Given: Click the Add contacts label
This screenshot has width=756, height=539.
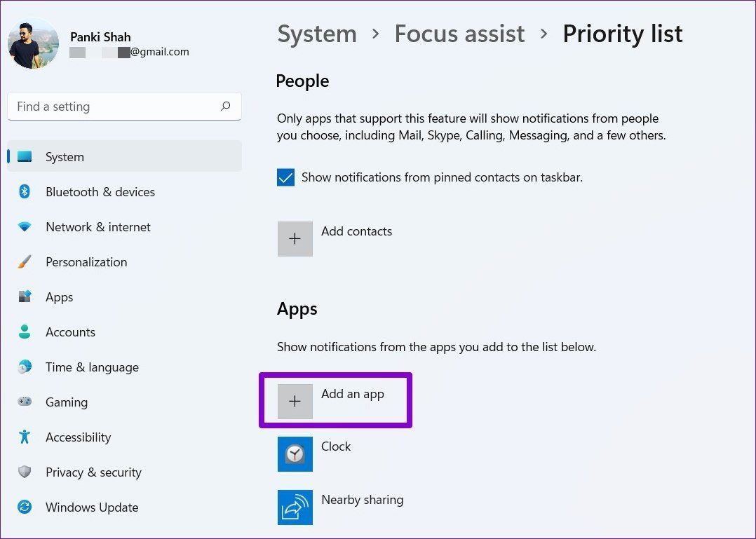Looking at the screenshot, I should [x=356, y=231].
